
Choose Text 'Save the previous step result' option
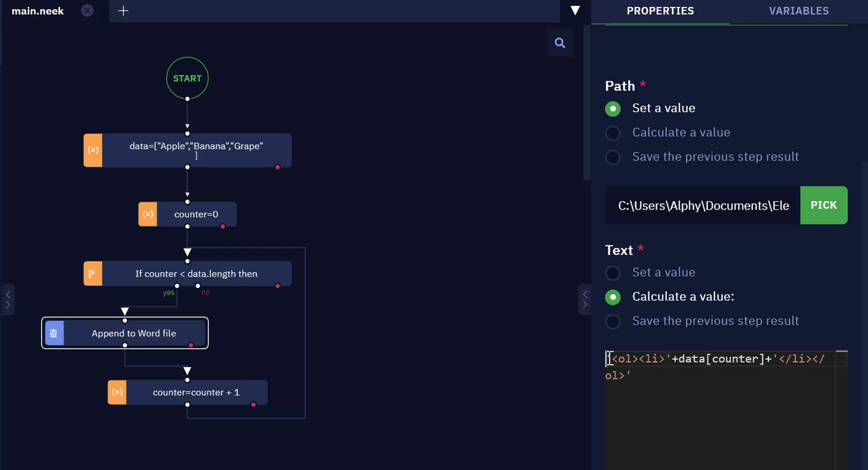tap(613, 321)
